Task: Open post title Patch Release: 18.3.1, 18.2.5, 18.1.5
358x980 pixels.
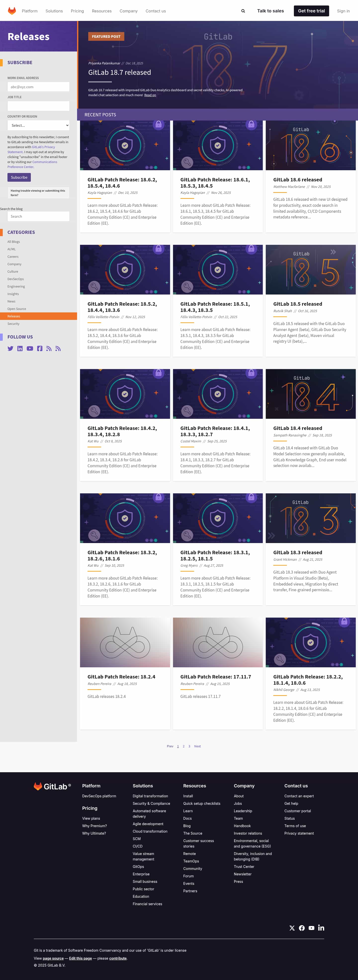Action: pyautogui.click(x=215, y=555)
